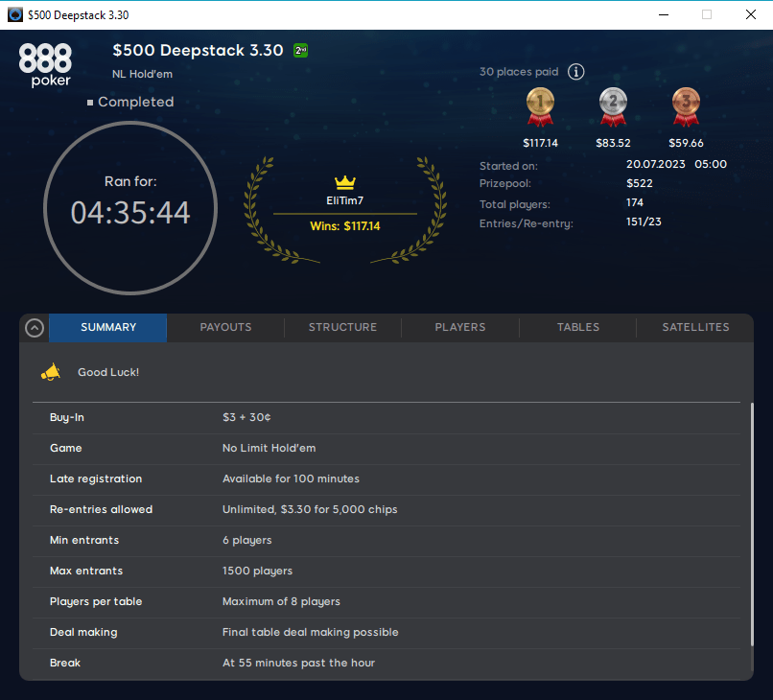Click the 'Deal making' row label
Viewport: 773px width, 700px height.
coord(83,633)
